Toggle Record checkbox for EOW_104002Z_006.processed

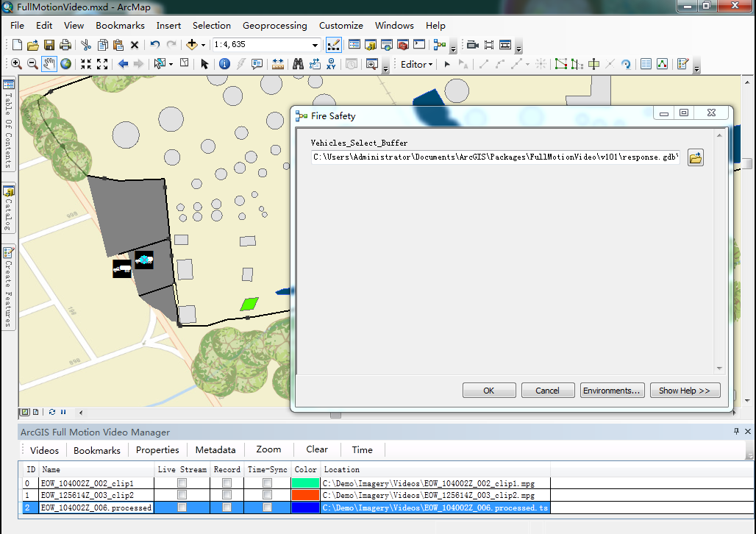[227, 508]
